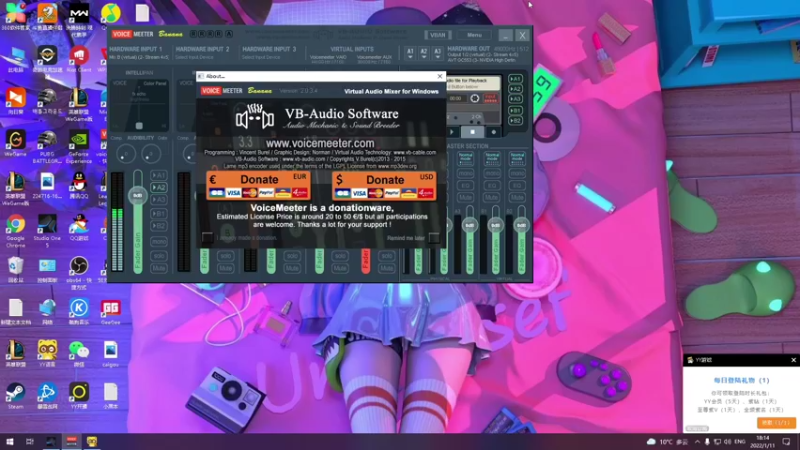Open the QQ Music yellow note icon
This screenshot has width=800, height=450.
click(x=110, y=15)
